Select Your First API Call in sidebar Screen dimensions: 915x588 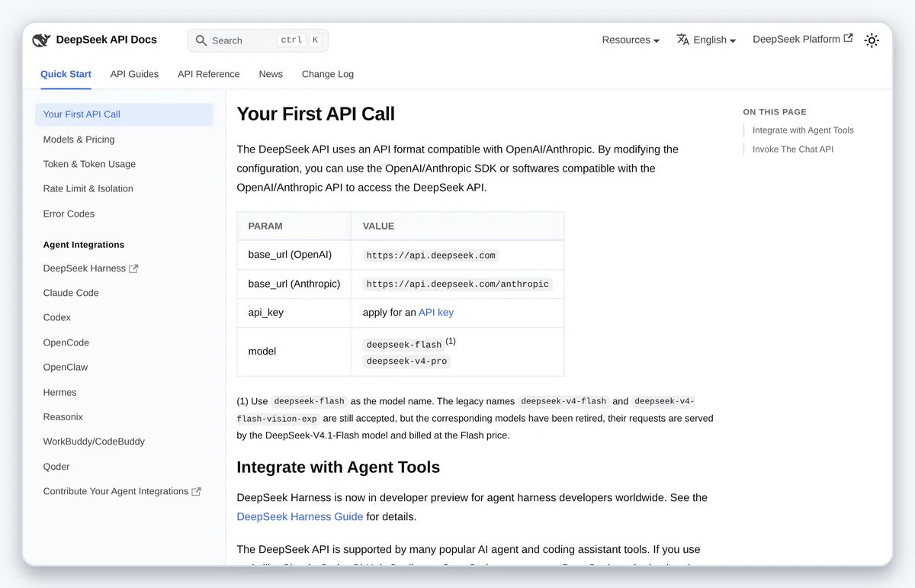(x=124, y=114)
